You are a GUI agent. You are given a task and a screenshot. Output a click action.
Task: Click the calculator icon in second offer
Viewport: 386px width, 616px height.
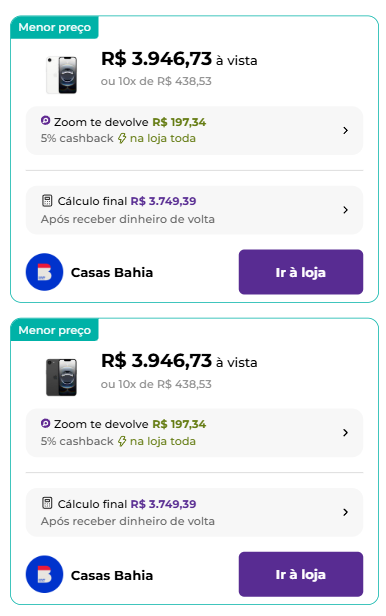coord(47,503)
